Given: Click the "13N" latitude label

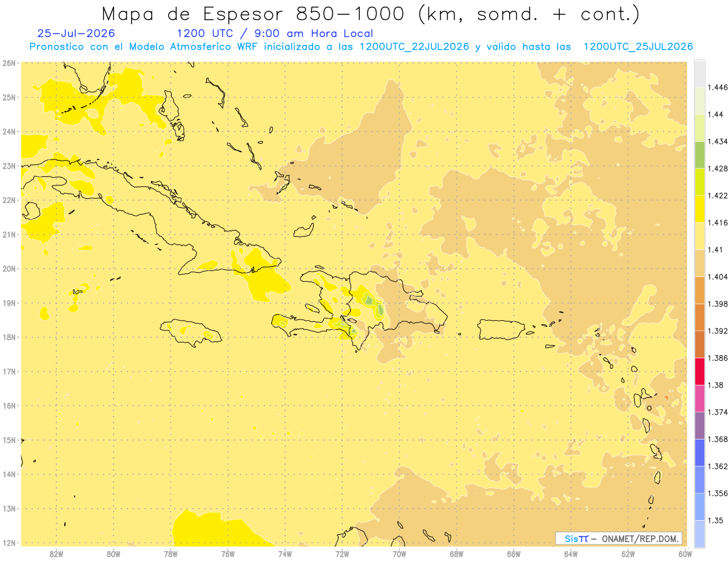Looking at the screenshot, I should (x=9, y=508).
